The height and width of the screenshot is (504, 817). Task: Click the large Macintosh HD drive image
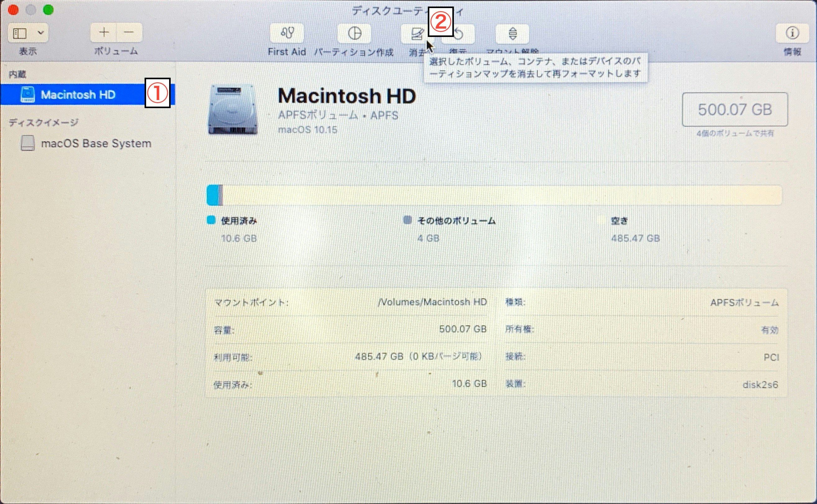click(233, 110)
